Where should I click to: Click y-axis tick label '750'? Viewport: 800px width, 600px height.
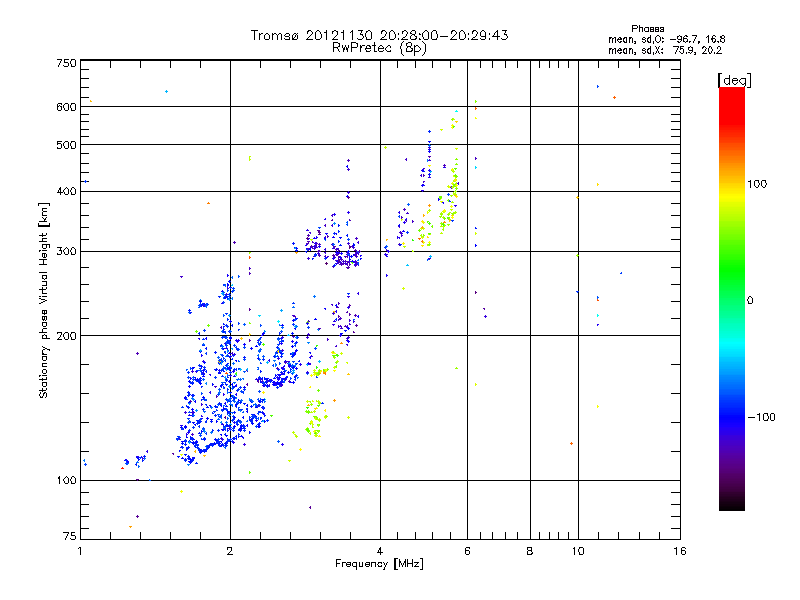click(66, 63)
